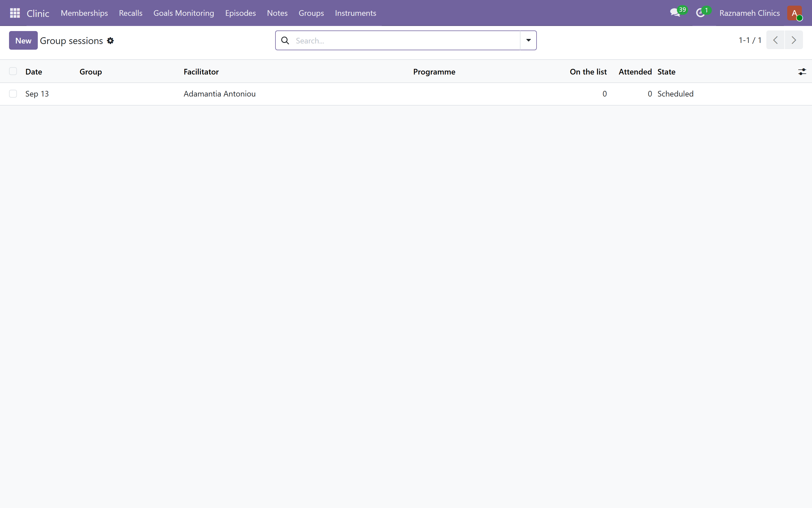Open the activities clock icon

703,13
